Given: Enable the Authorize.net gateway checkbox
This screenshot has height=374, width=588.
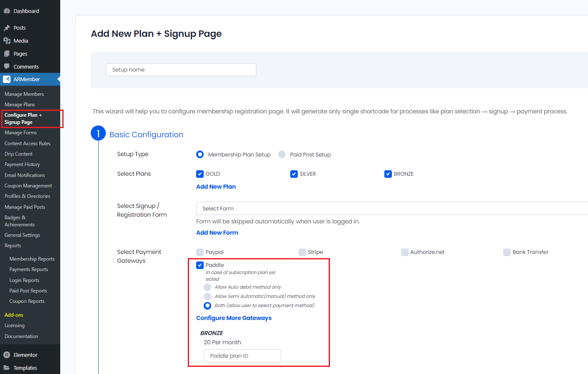Looking at the screenshot, I should pyautogui.click(x=405, y=252).
